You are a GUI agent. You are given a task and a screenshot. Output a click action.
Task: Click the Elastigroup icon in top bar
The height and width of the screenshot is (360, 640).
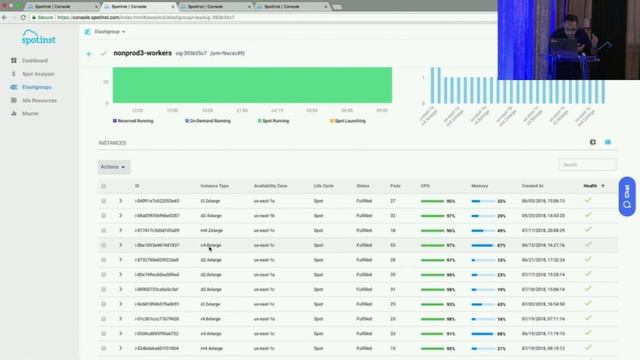coord(87,31)
